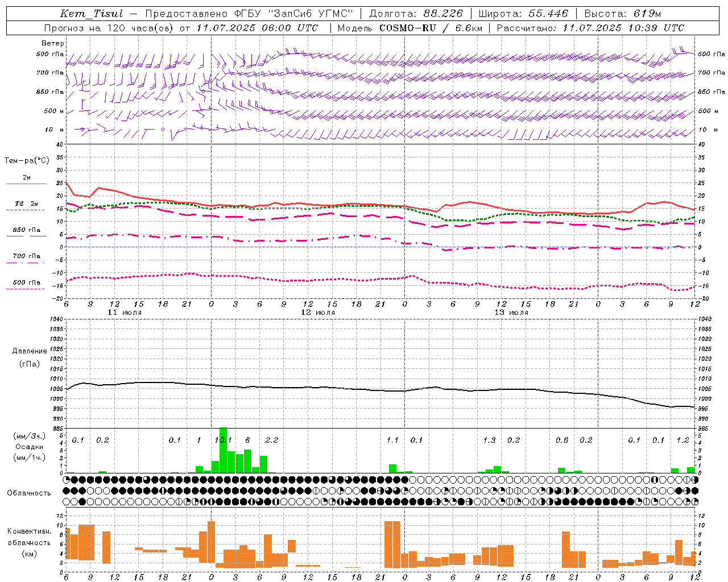The width and height of the screenshot is (728, 582).
Task: Click the "Ветер" wind panel label
Action: [x=53, y=43]
